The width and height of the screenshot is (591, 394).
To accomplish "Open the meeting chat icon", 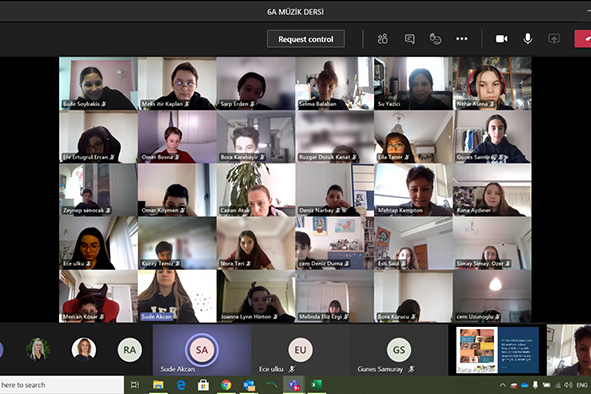I will (x=409, y=39).
